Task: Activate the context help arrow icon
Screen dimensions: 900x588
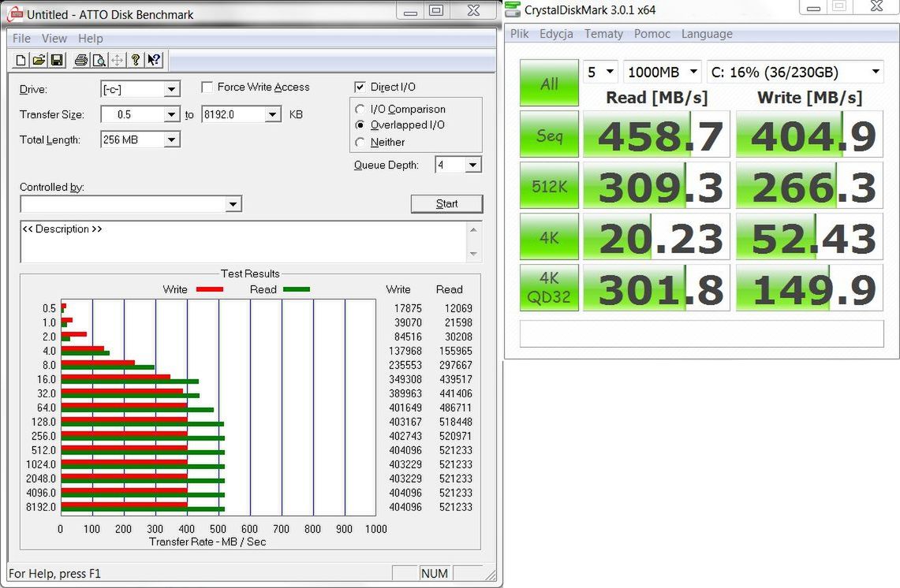Action: 154,60
